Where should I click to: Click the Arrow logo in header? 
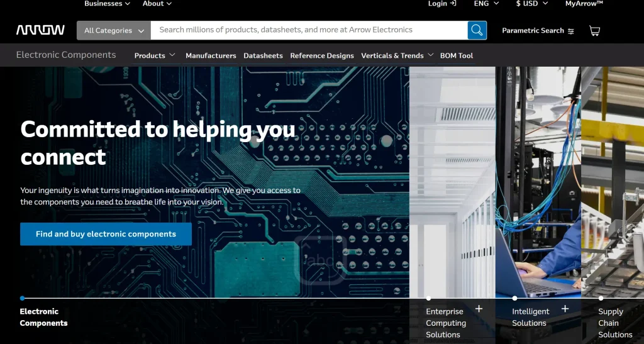tap(40, 30)
